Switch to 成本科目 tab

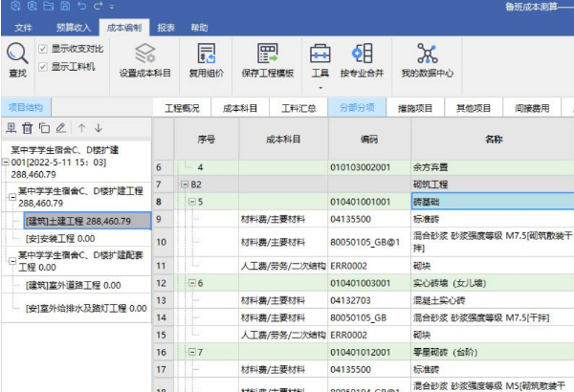tap(240, 108)
